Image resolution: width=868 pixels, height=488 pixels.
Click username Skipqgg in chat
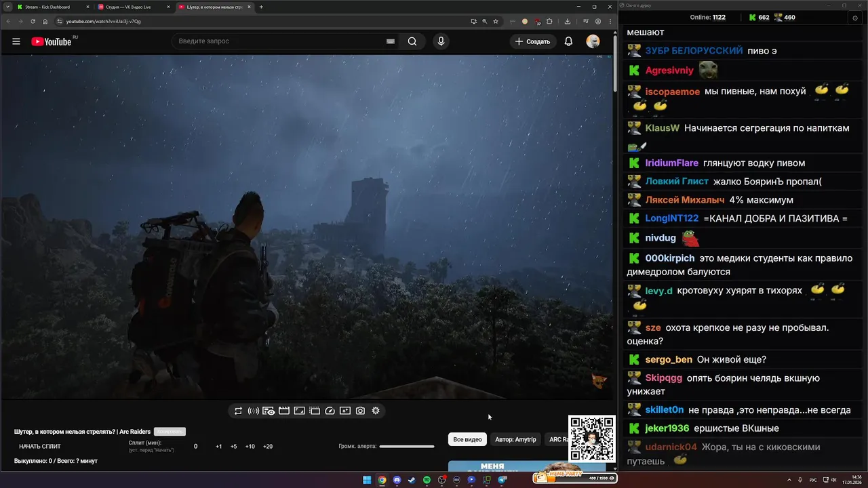point(663,378)
